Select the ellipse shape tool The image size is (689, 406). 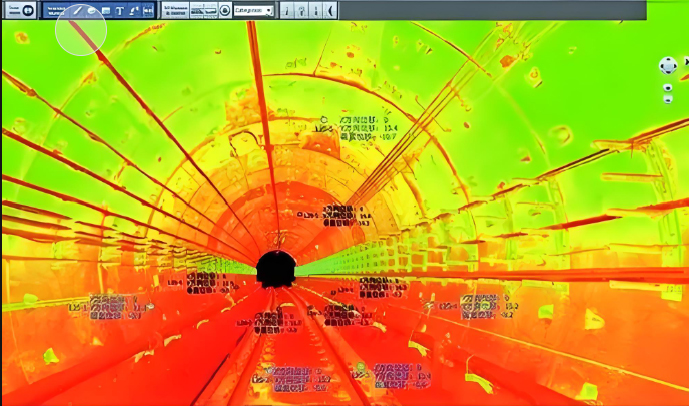[x=91, y=10]
